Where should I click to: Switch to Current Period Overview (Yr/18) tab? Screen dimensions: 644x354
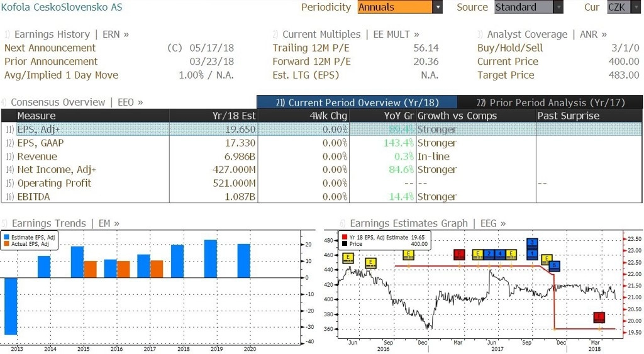click(x=357, y=102)
